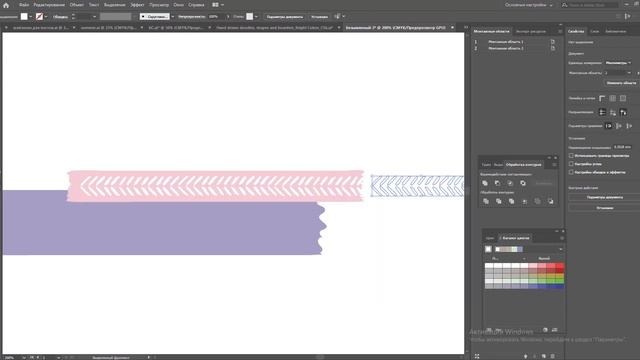Open the Файл menu

(x=24, y=5)
